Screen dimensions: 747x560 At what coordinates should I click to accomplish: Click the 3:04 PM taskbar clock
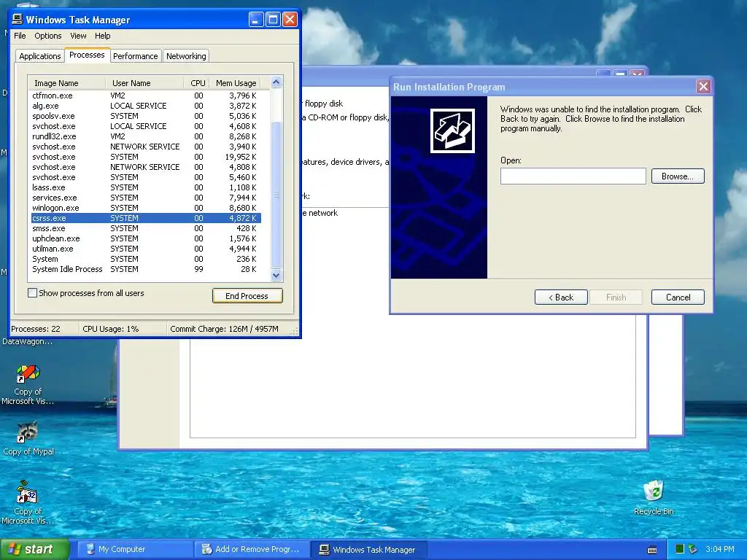tap(720, 550)
